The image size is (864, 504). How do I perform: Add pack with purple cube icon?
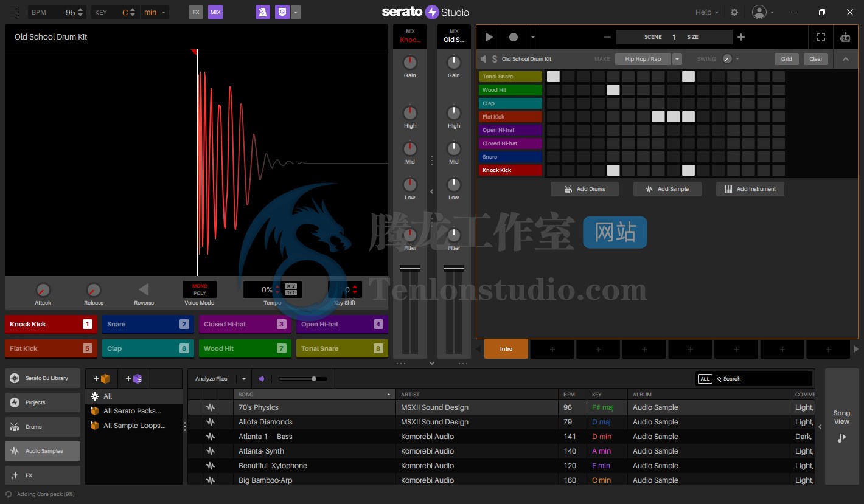pos(134,379)
